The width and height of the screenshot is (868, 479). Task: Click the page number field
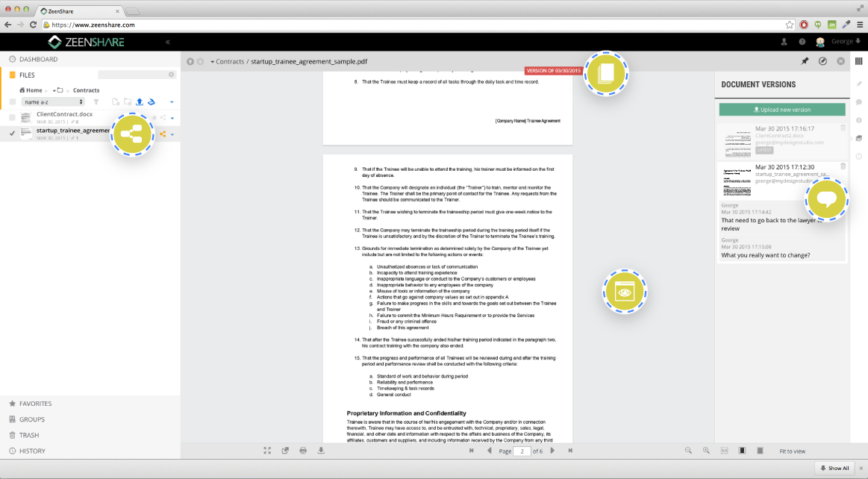[522, 451]
